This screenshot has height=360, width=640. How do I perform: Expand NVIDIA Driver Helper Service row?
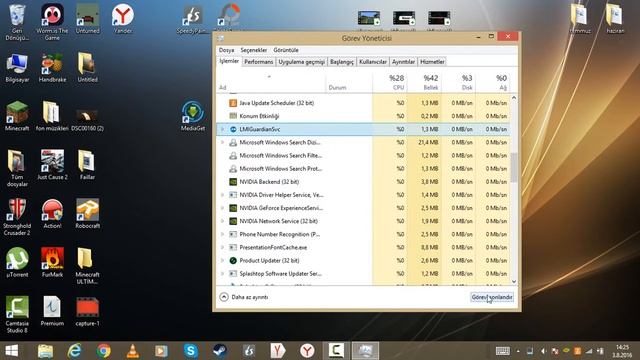click(222, 195)
